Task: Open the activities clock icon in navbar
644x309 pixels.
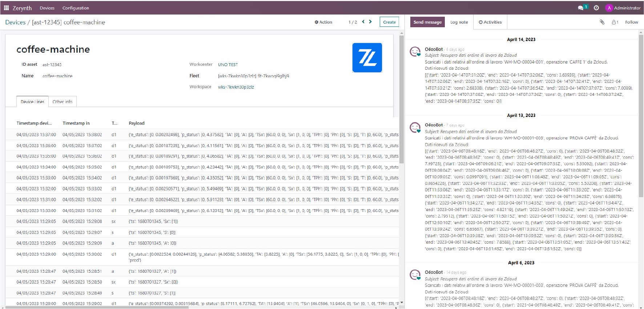Action: (x=596, y=8)
